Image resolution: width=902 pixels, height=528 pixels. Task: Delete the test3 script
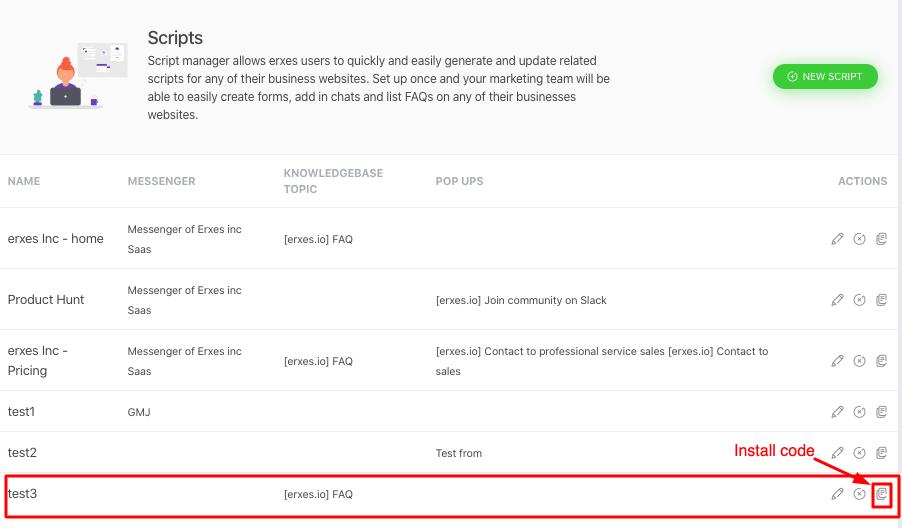coord(859,494)
